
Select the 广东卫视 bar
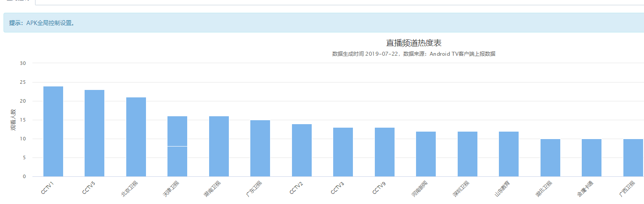coord(260,148)
